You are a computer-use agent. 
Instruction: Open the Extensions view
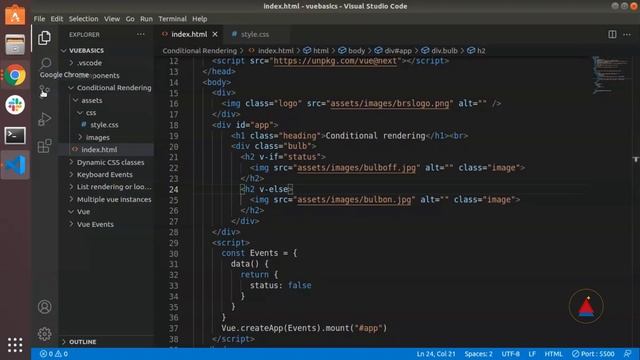click(44, 146)
